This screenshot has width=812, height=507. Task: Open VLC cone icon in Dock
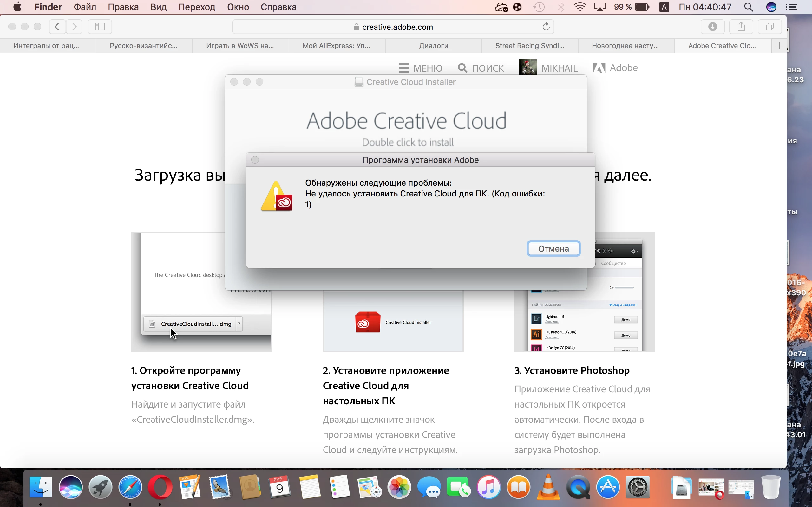(x=548, y=487)
